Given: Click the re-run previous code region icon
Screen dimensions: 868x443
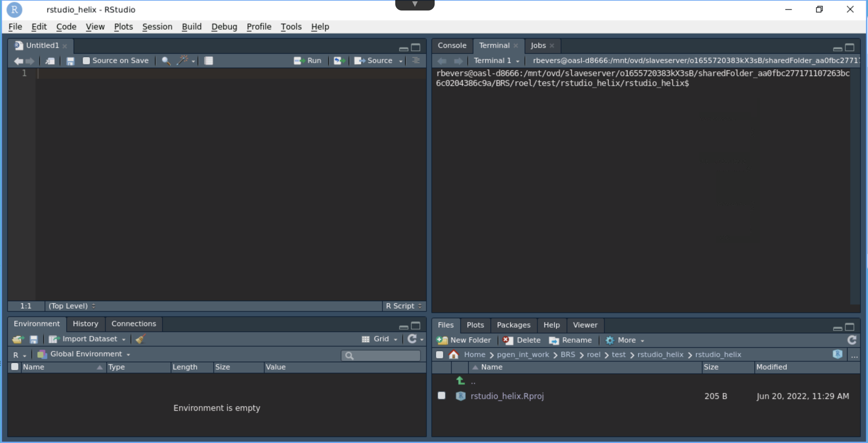Looking at the screenshot, I should (339, 61).
